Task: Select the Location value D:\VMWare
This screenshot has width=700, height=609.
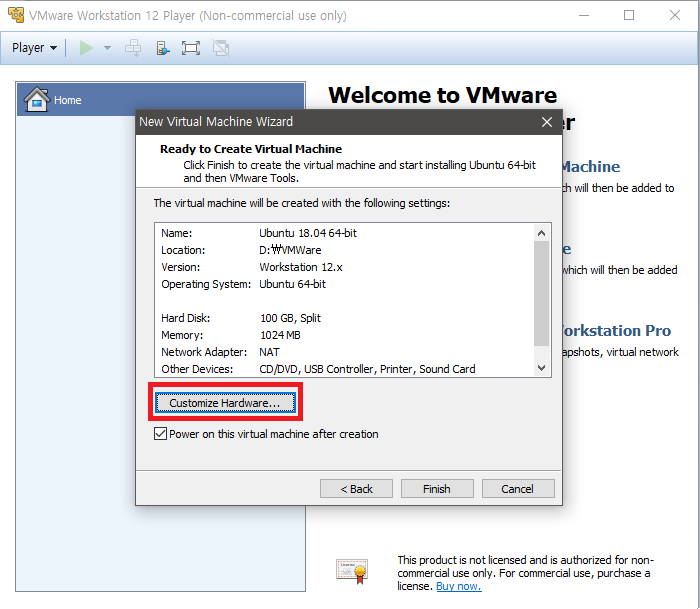Action: (290, 250)
